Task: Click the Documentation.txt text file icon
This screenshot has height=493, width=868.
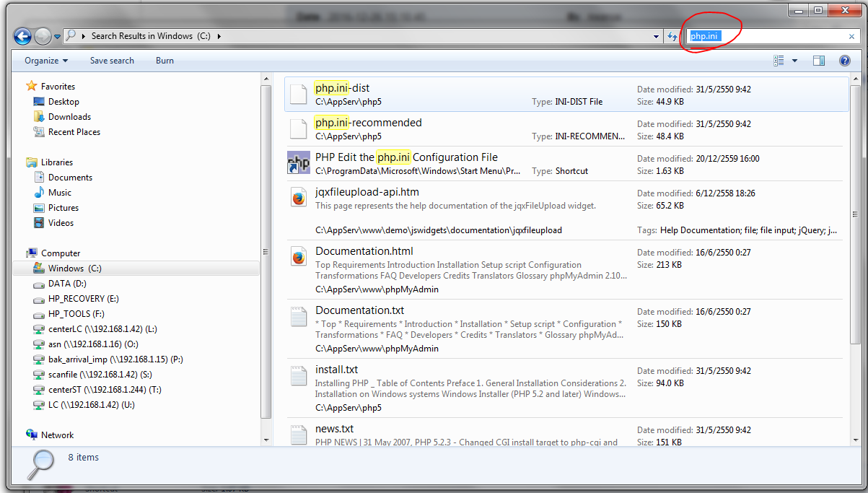Action: tap(299, 317)
